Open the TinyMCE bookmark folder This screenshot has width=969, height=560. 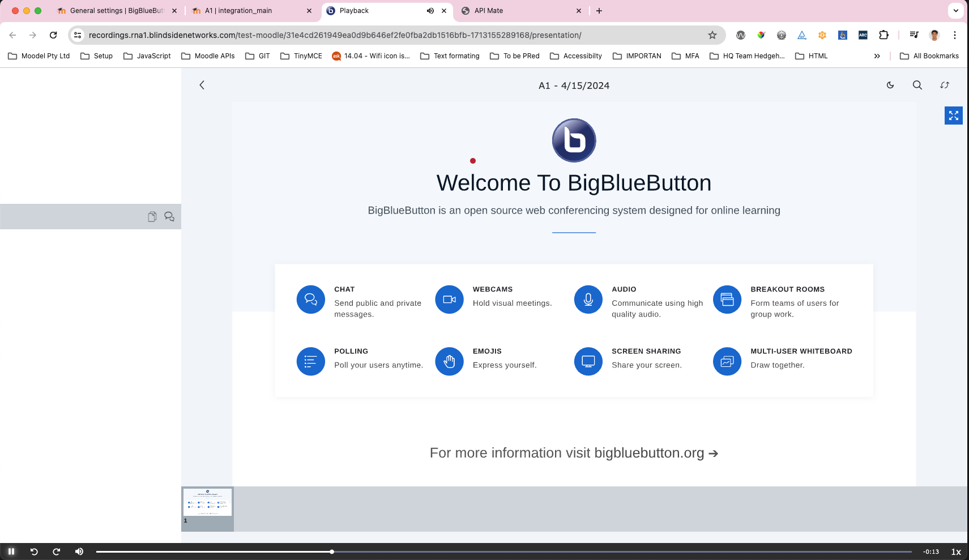tap(301, 56)
